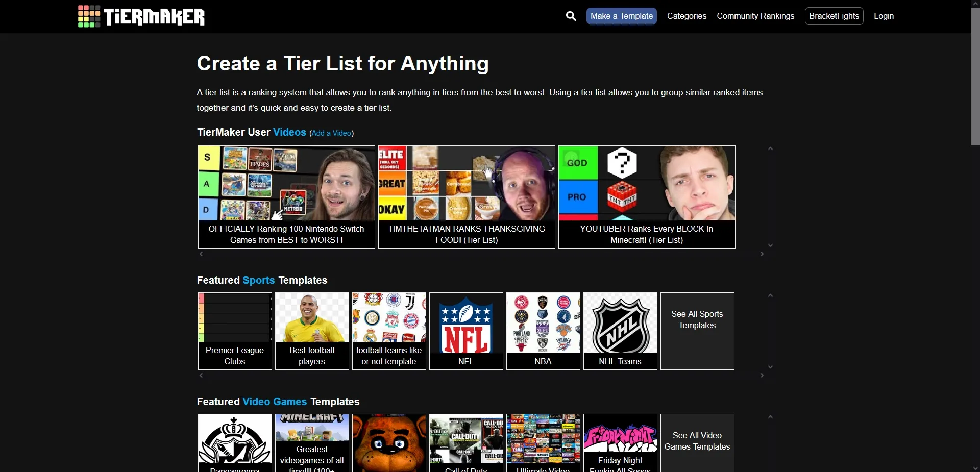Go to Community Rankings
The image size is (980, 472).
pyautogui.click(x=755, y=16)
